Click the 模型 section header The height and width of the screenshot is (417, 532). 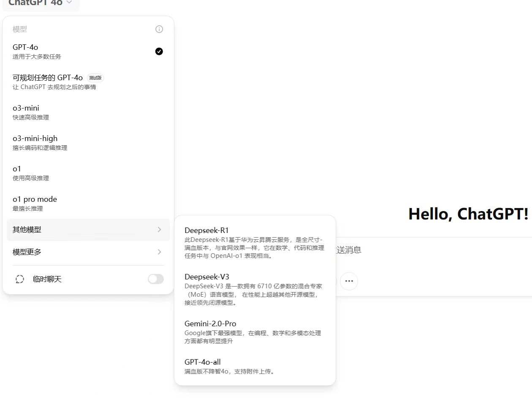click(20, 29)
